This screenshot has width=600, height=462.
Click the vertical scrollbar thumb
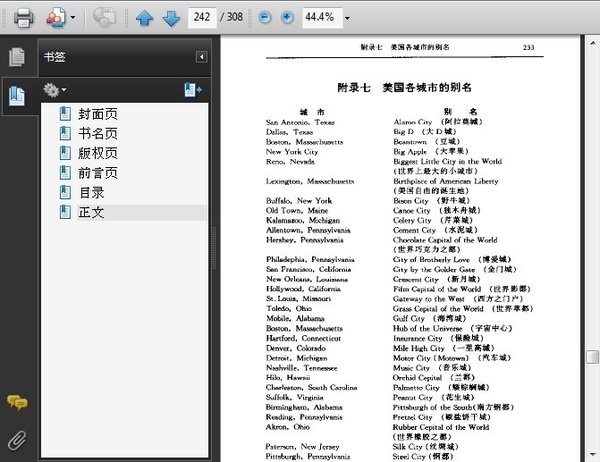[592, 357]
